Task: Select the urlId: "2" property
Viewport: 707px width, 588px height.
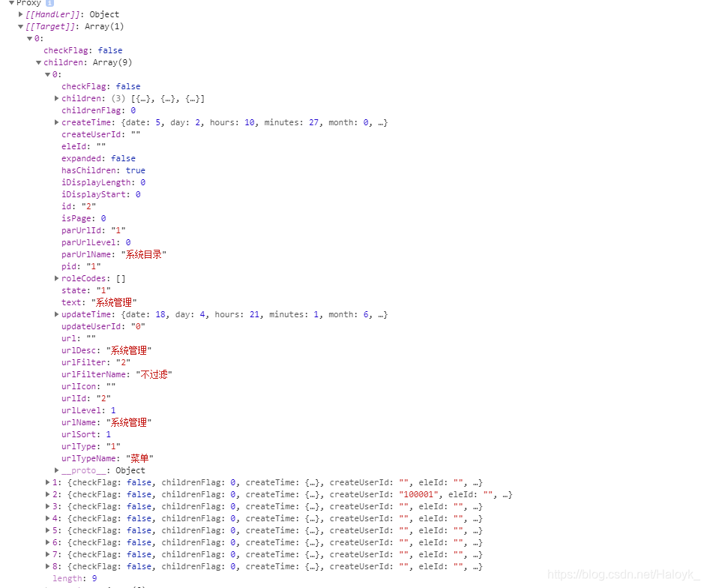Action: 86,398
